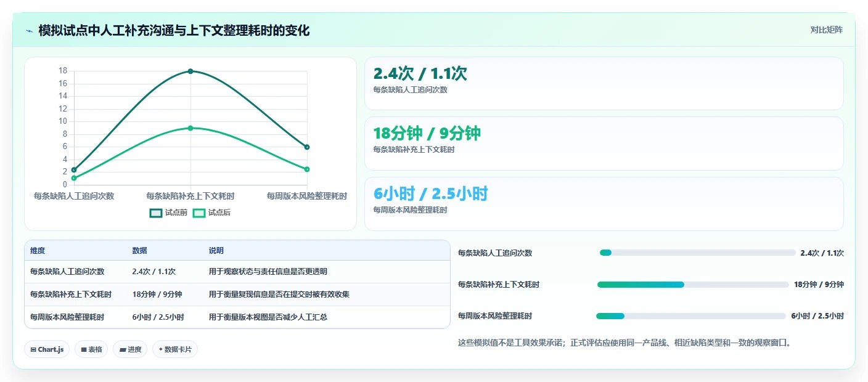Click the large 2.4次 / 1.1次 card value

coord(420,73)
